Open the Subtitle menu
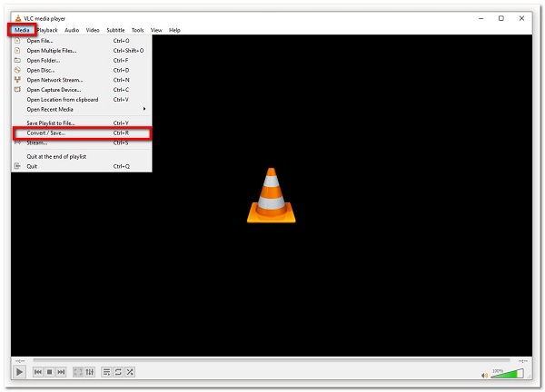Viewport: 545px width, 392px height. pos(115,30)
